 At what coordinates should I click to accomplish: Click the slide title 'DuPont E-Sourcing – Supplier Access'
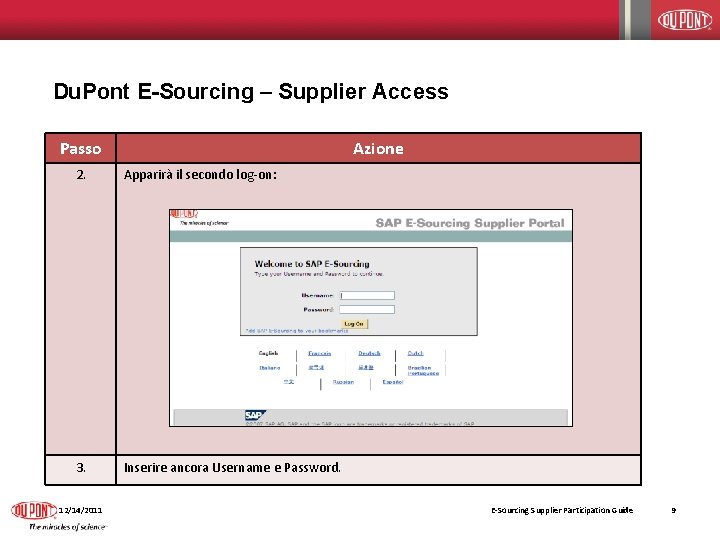tap(251, 91)
